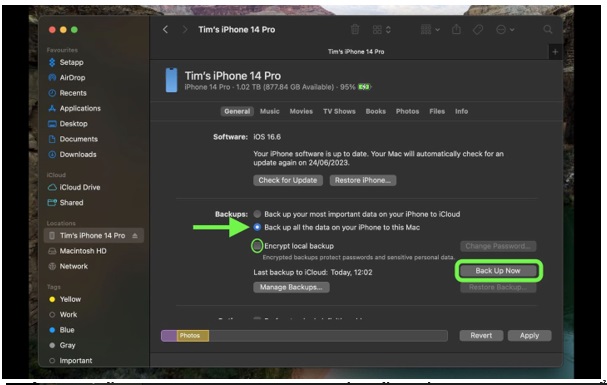Click the Back Up Now button
The image size is (607, 385).
click(498, 271)
